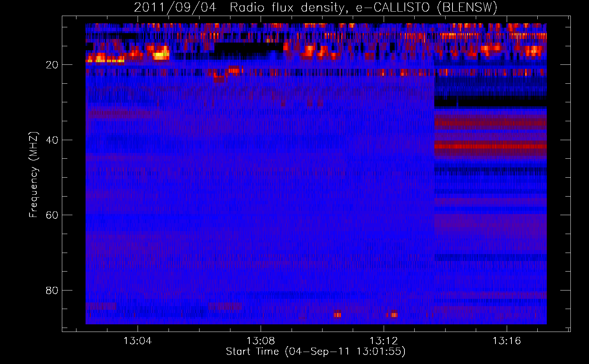This screenshot has width=589, height=364.
Task: Click the 13:04 time axis label
Action: point(138,341)
